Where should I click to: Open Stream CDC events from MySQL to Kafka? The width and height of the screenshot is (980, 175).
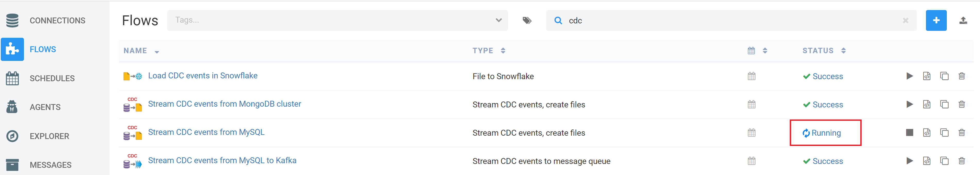(222, 160)
